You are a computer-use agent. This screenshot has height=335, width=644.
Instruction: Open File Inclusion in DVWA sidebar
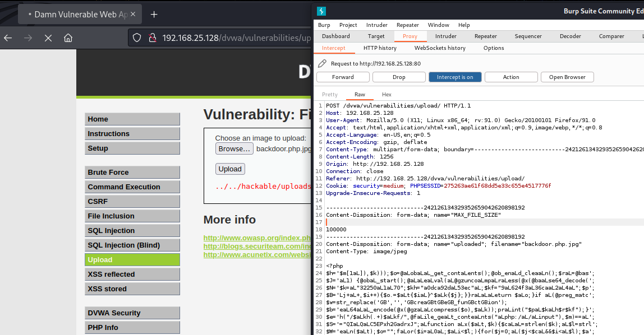(x=132, y=216)
